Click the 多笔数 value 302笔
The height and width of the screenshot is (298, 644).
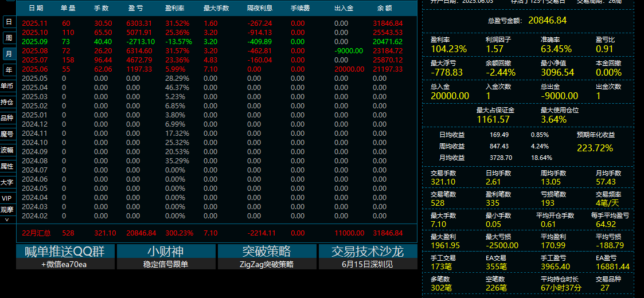click(x=442, y=288)
